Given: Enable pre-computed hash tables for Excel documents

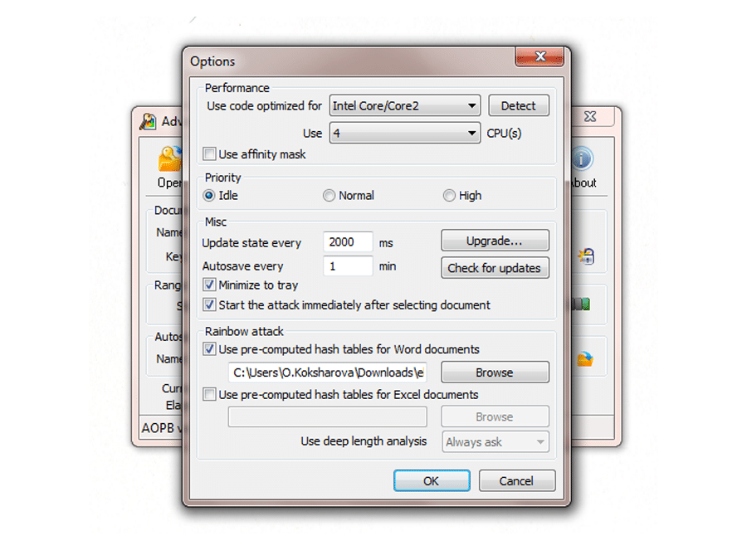Looking at the screenshot, I should click(210, 395).
